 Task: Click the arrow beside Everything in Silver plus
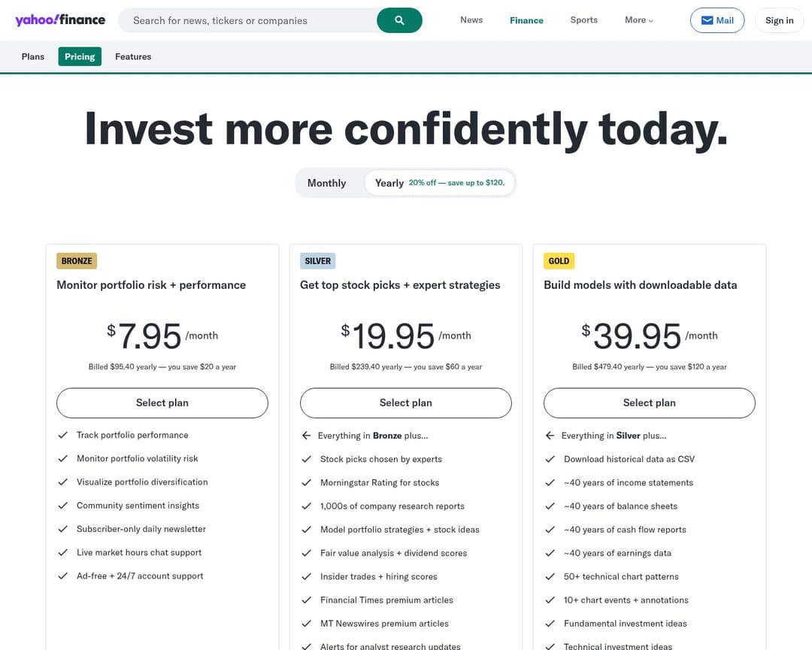[550, 435]
